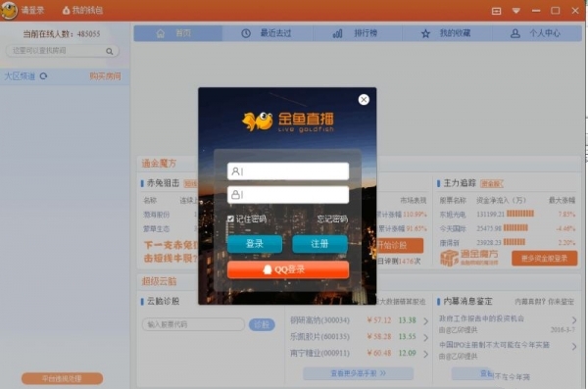The image size is (588, 389).
Task: Click the 注册 register button
Action: point(319,244)
